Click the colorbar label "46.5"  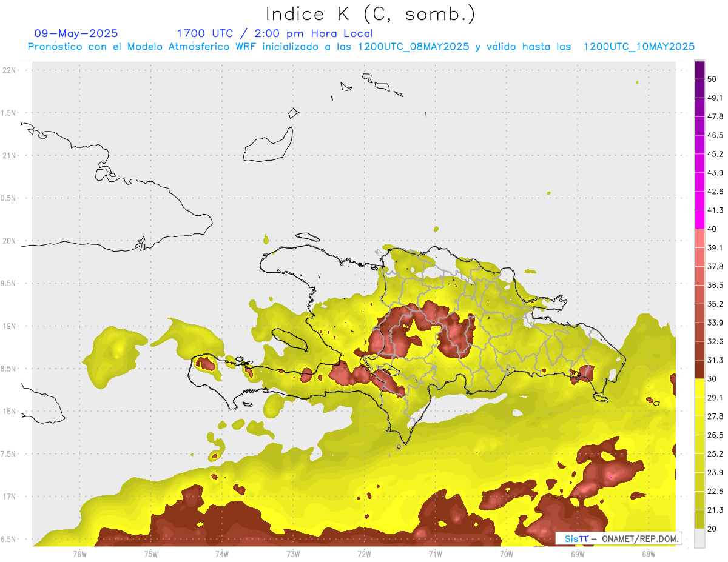(715, 135)
